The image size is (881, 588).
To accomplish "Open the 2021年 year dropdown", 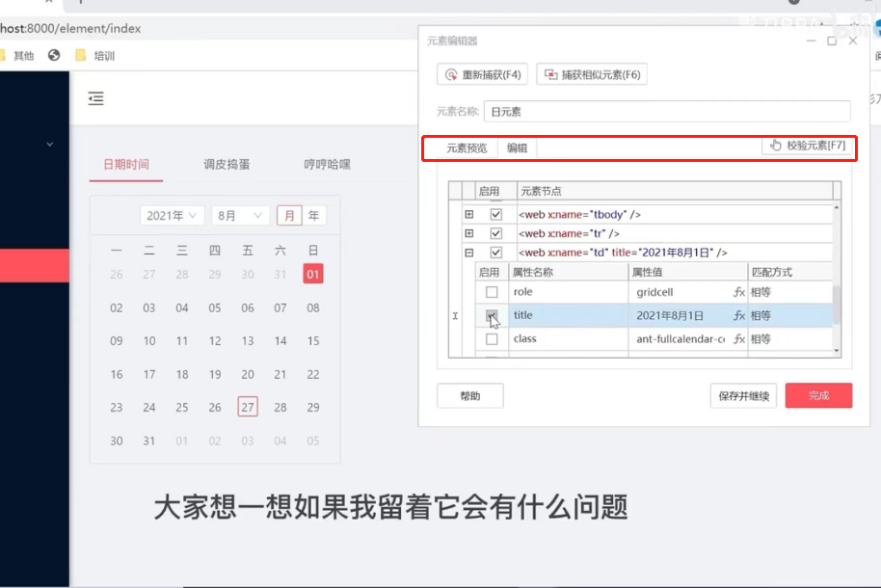I will tap(172, 215).
